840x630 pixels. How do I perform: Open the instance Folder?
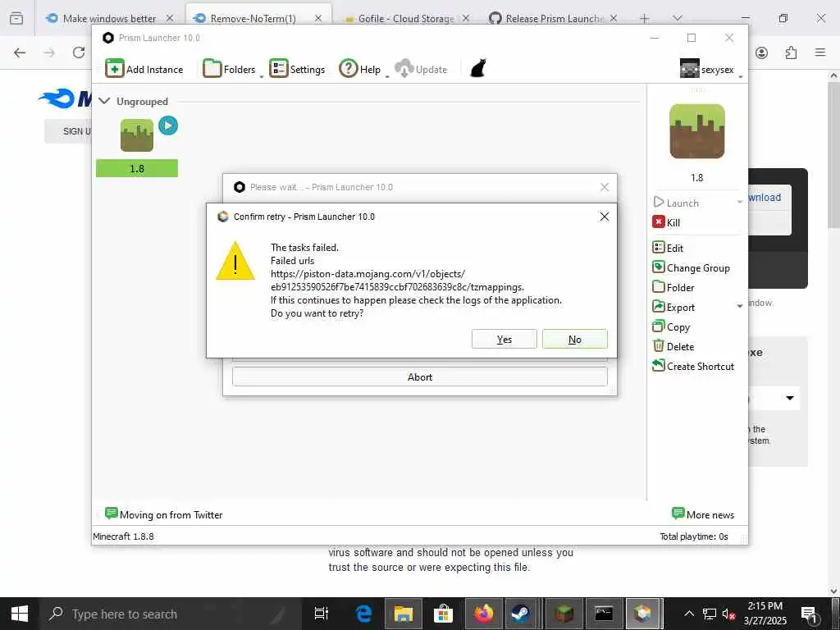click(x=673, y=288)
